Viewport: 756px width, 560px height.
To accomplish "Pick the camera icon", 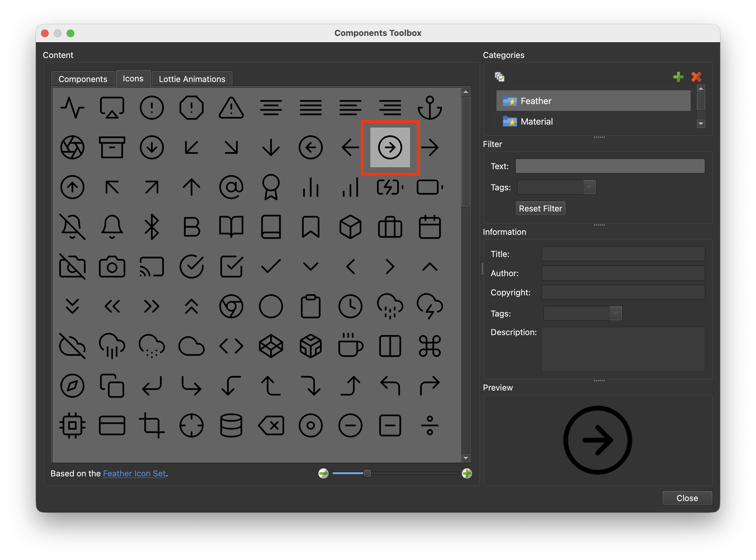I will (112, 267).
